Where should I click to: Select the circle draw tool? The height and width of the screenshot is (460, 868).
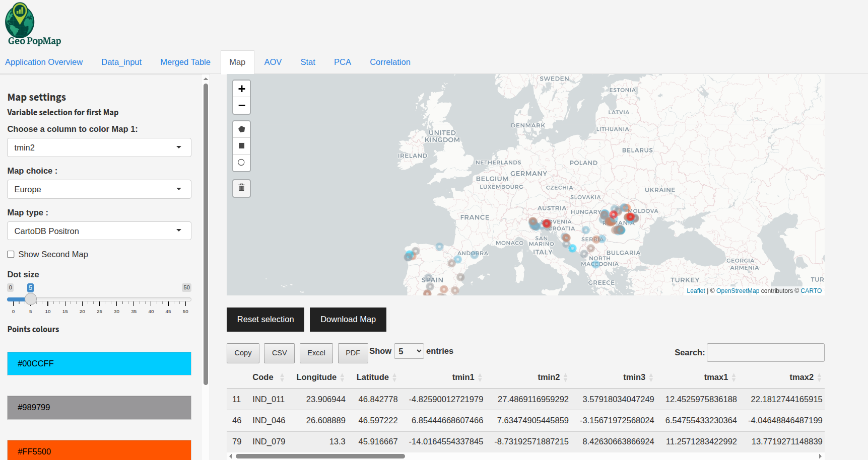click(241, 163)
